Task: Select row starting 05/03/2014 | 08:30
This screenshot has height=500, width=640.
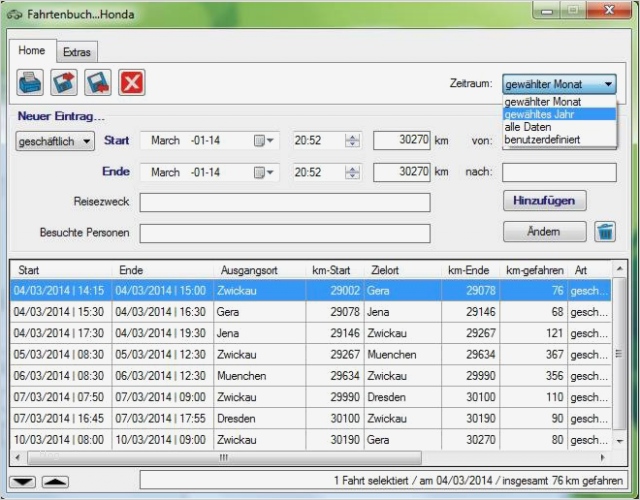Action: 311,354
